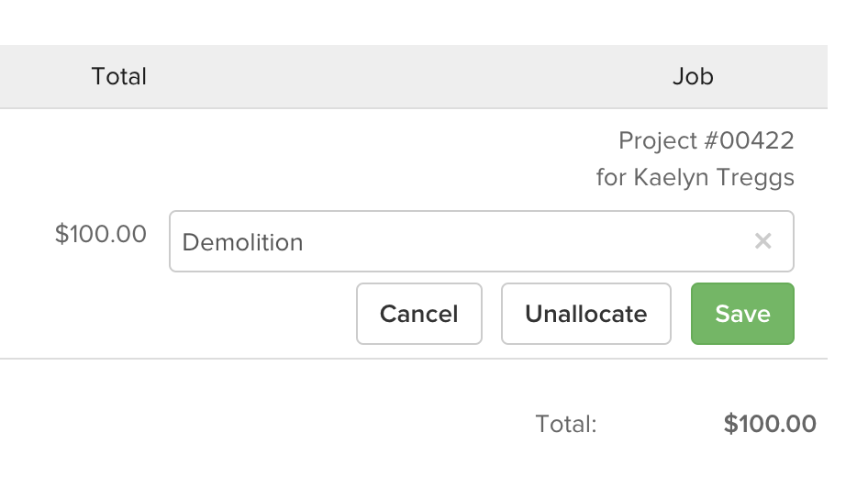Click the 'Total:' summary label
868x477 pixels.
566,424
